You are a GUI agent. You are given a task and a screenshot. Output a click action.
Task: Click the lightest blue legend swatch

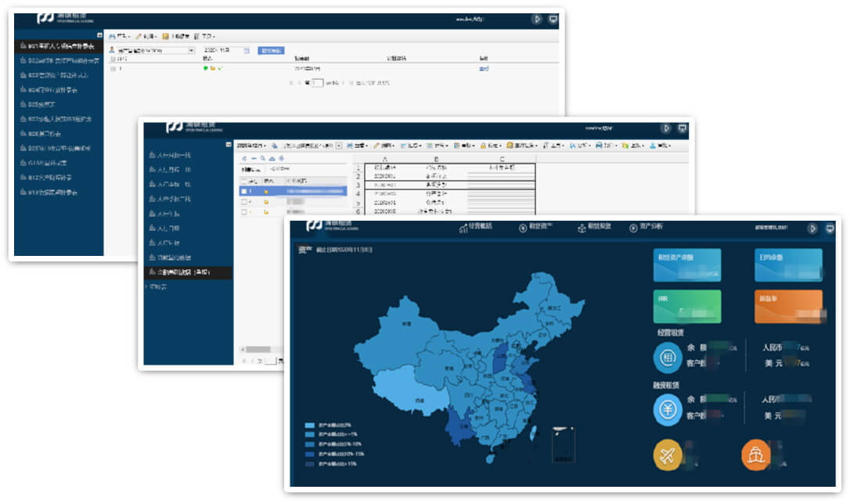(x=310, y=425)
